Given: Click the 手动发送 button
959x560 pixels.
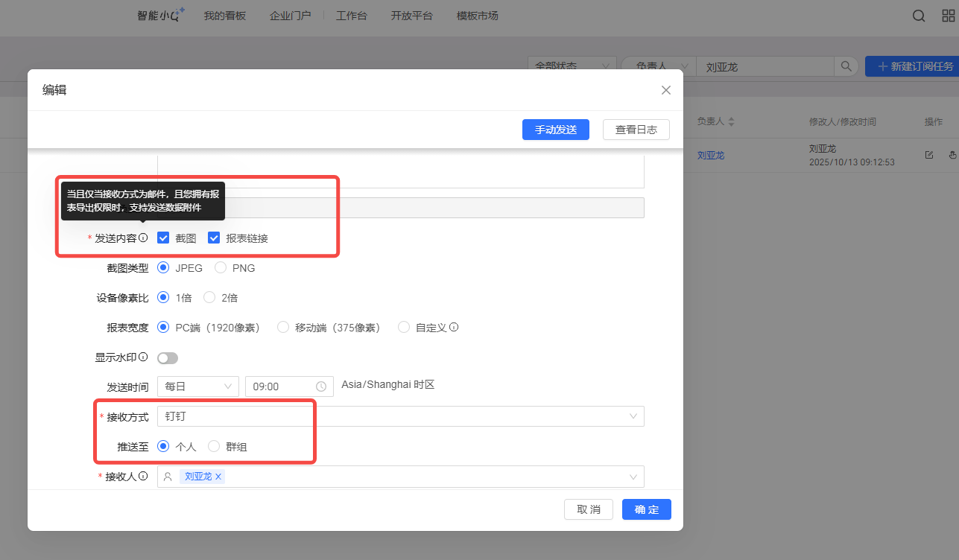Looking at the screenshot, I should point(556,130).
